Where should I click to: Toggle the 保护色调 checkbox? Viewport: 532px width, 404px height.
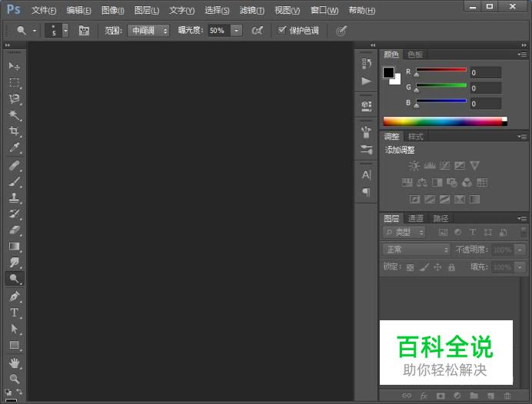pyautogui.click(x=282, y=30)
